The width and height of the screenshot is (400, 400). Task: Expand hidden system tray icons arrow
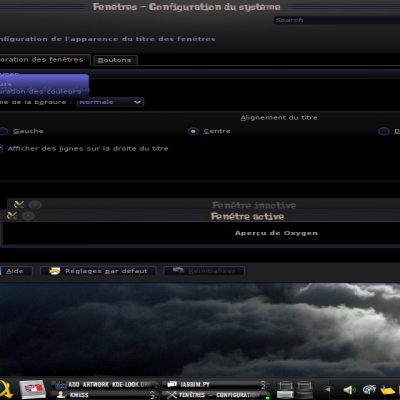tap(328, 389)
